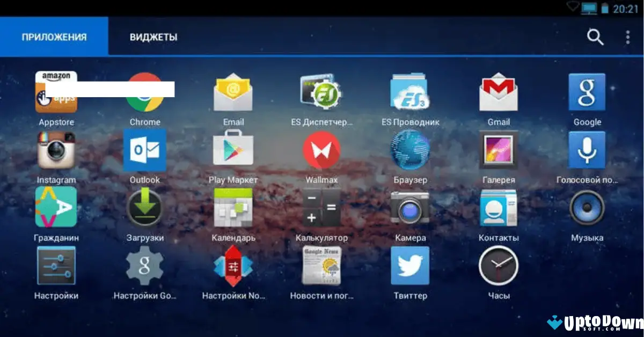Start the Wallmax app
The width and height of the screenshot is (644, 337).
click(x=321, y=151)
